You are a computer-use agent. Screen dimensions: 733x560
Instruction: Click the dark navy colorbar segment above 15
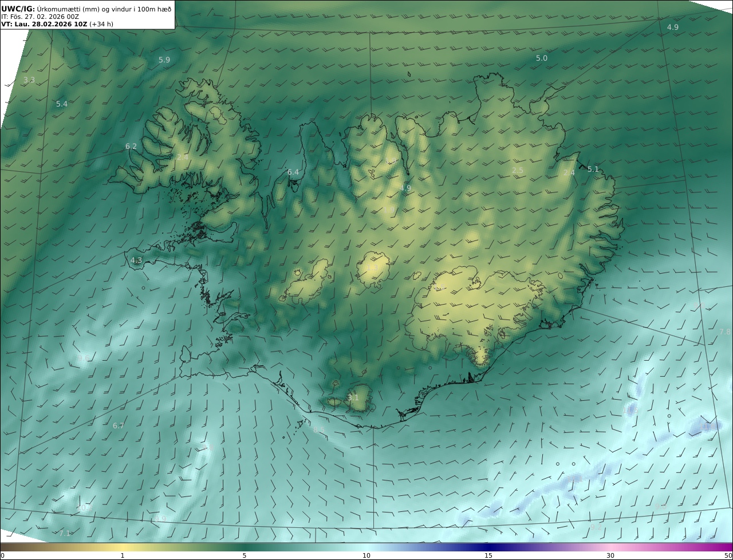click(x=488, y=547)
